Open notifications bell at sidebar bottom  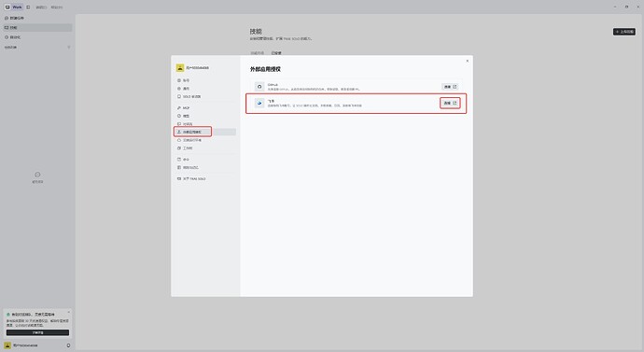68,345
